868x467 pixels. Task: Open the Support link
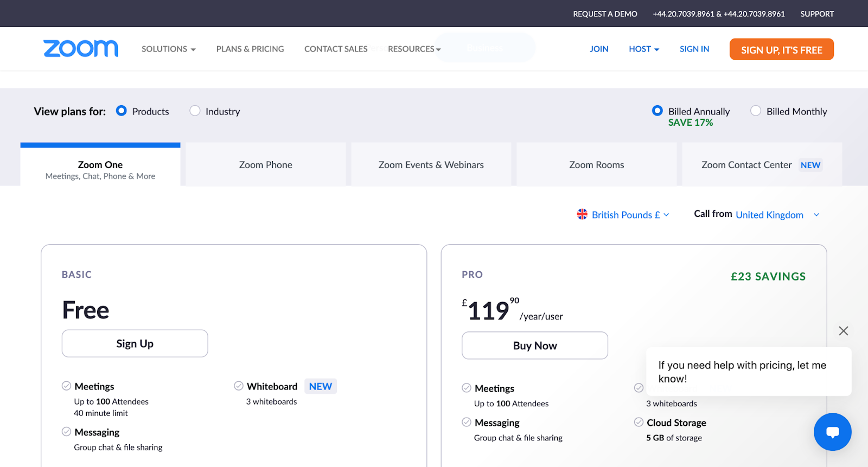pos(817,14)
